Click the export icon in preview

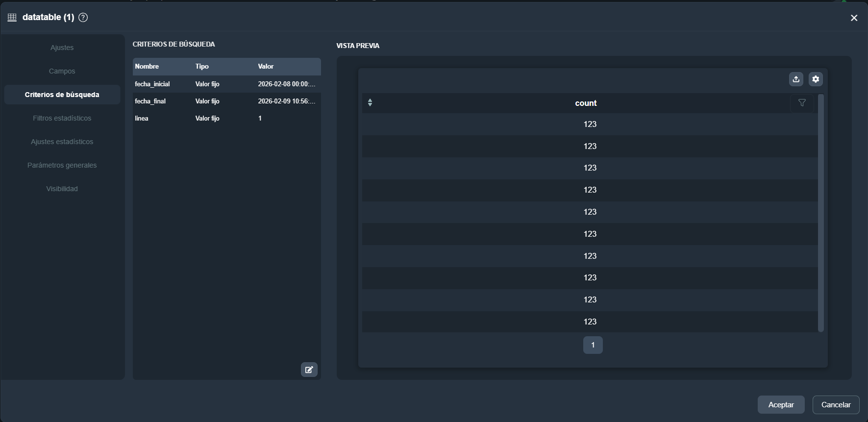point(796,79)
